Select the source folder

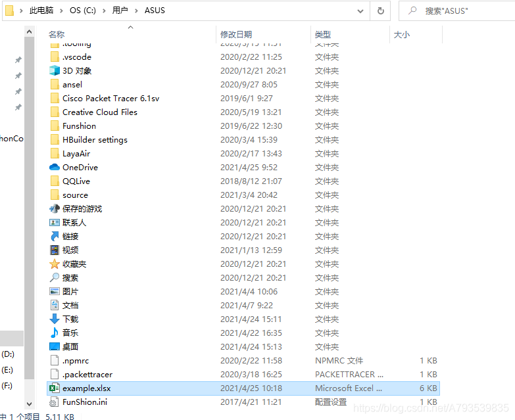pos(75,195)
